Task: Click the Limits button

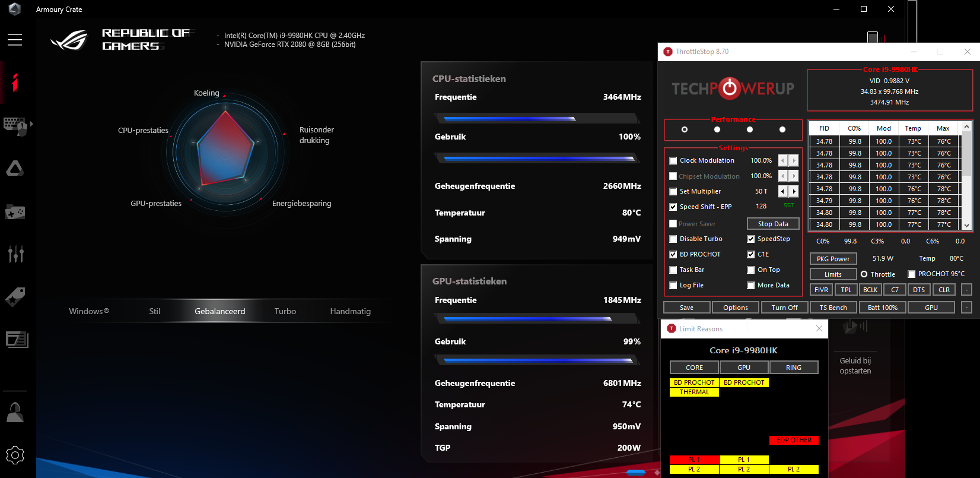Action: (833, 274)
